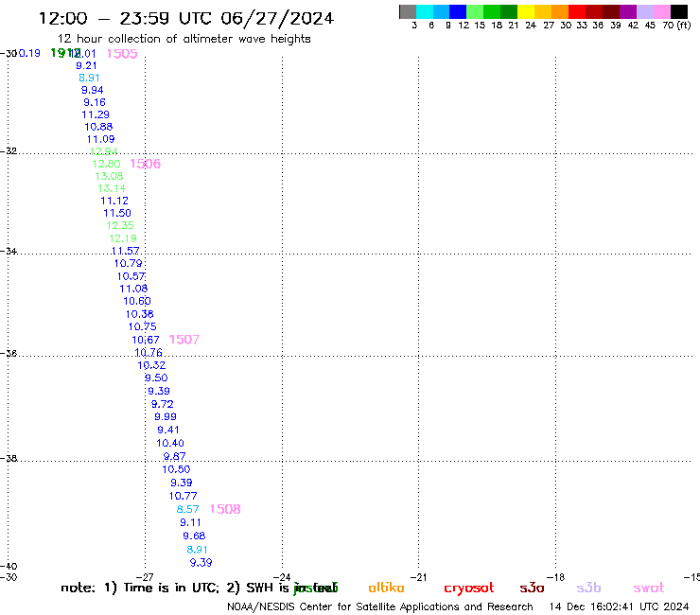The height and width of the screenshot is (615, 700).
Task: Click the wave height value 9.94
Action: [92, 90]
